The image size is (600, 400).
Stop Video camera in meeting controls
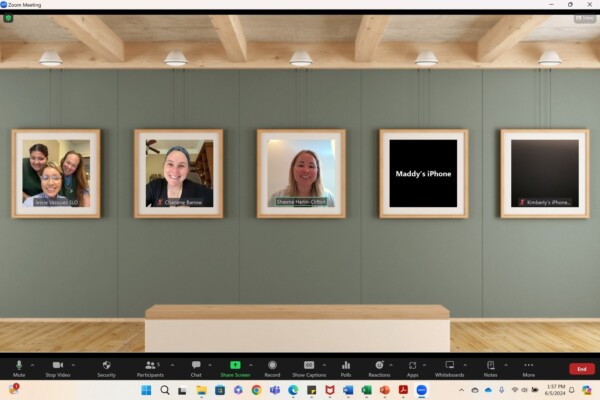coord(57,366)
